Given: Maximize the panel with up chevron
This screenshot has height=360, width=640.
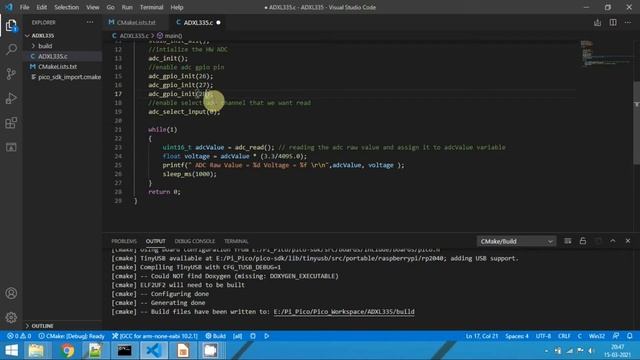Looking at the screenshot, I should [x=613, y=241].
